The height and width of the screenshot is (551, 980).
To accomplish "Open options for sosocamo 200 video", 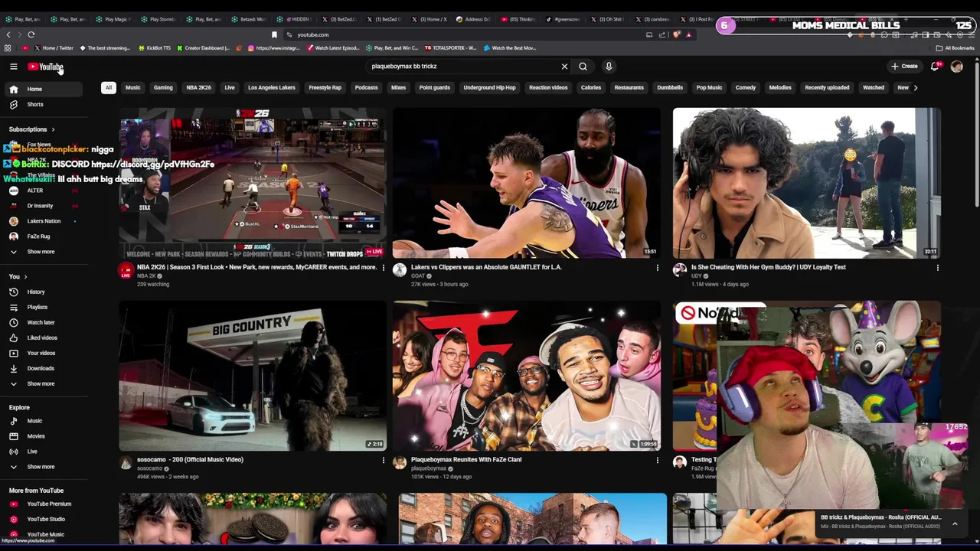I will [384, 460].
